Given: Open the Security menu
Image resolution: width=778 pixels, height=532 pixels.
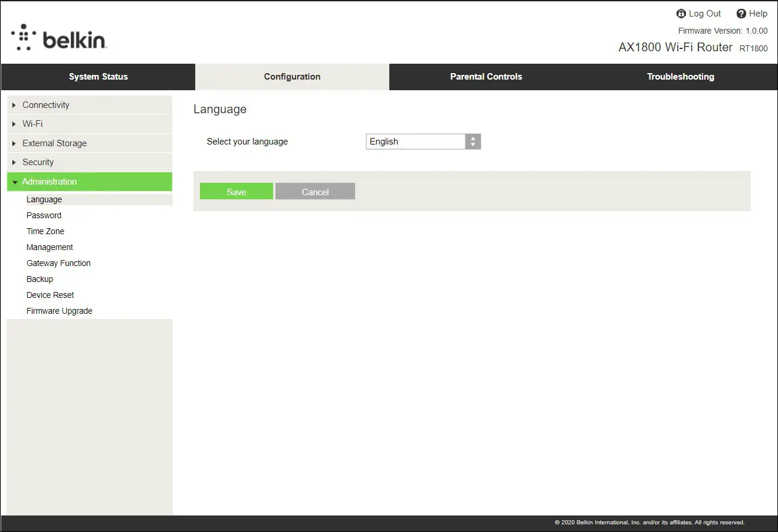Looking at the screenshot, I should pyautogui.click(x=90, y=162).
